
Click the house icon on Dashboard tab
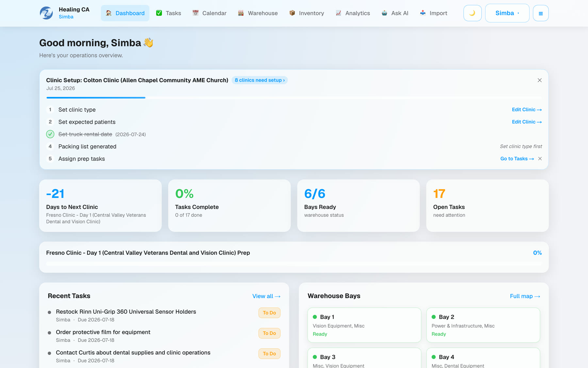(x=109, y=13)
